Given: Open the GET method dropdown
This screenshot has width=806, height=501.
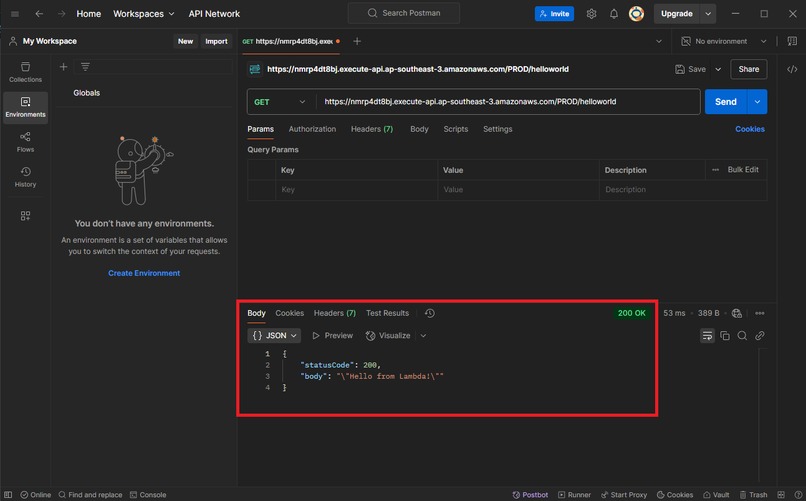Looking at the screenshot, I should tap(280, 102).
